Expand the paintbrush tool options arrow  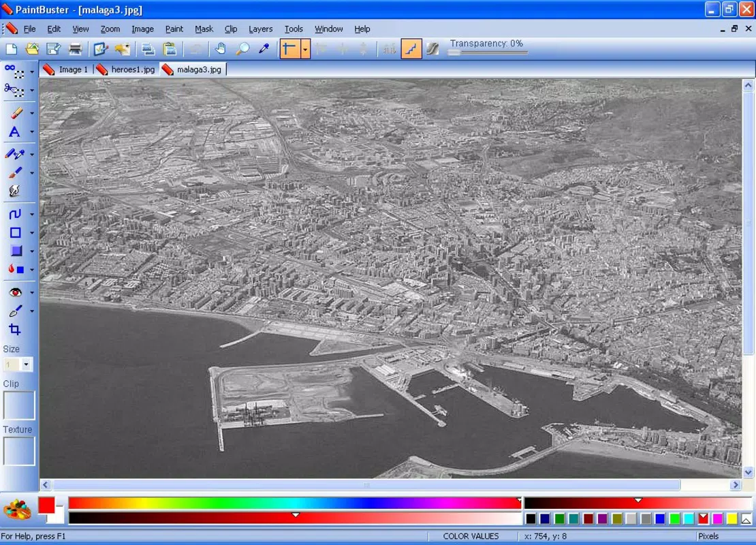32,172
